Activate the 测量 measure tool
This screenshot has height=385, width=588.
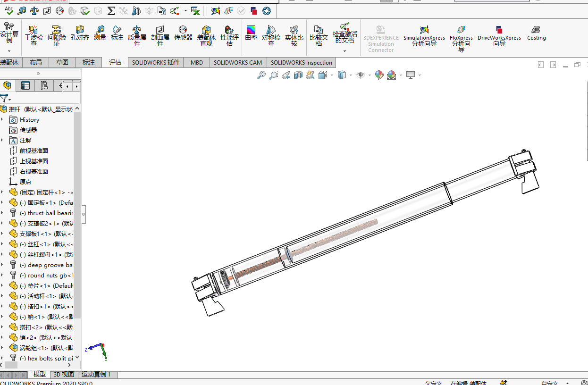point(100,33)
